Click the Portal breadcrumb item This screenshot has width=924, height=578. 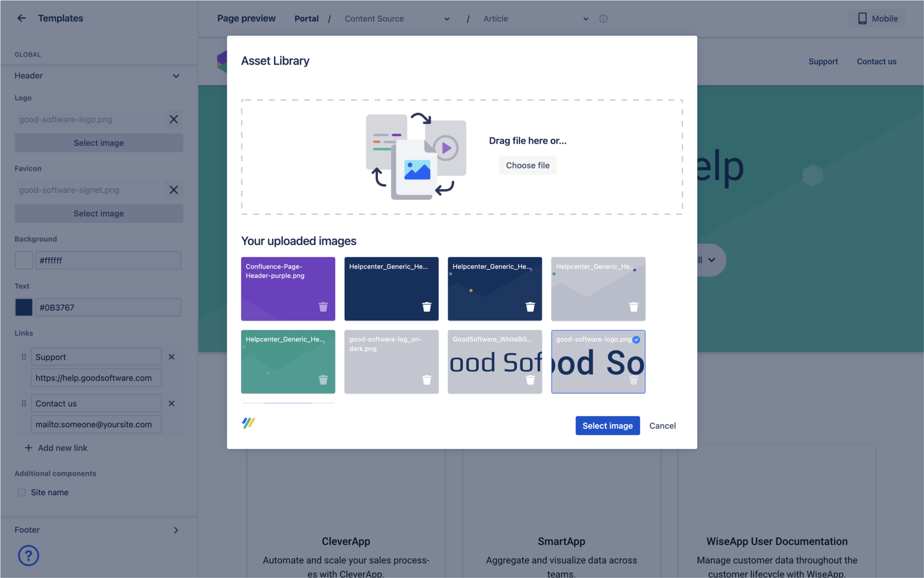pos(306,19)
